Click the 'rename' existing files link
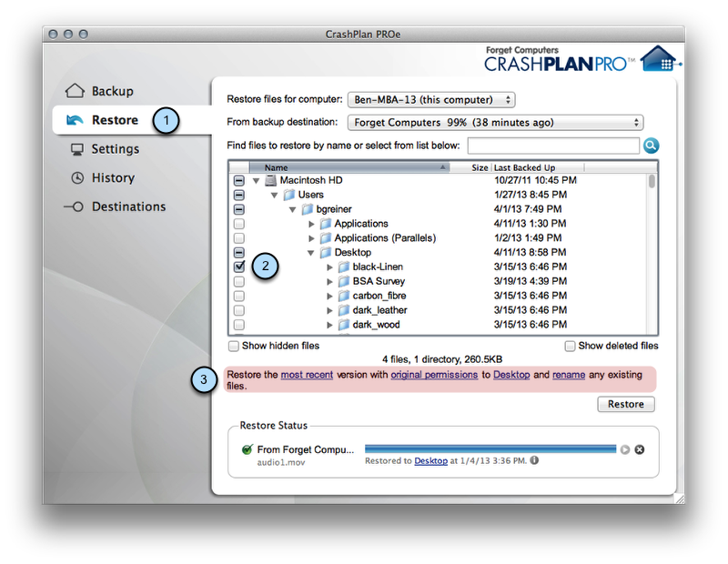This screenshot has width=728, height=564. (569, 375)
